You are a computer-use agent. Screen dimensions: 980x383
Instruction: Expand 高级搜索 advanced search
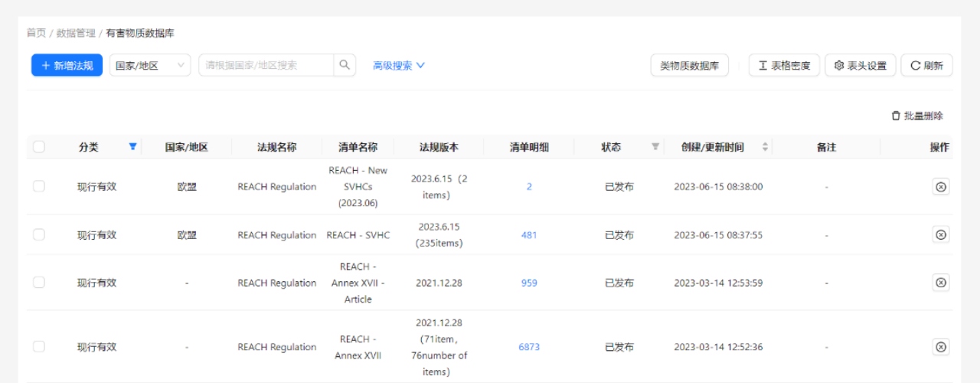(x=398, y=65)
